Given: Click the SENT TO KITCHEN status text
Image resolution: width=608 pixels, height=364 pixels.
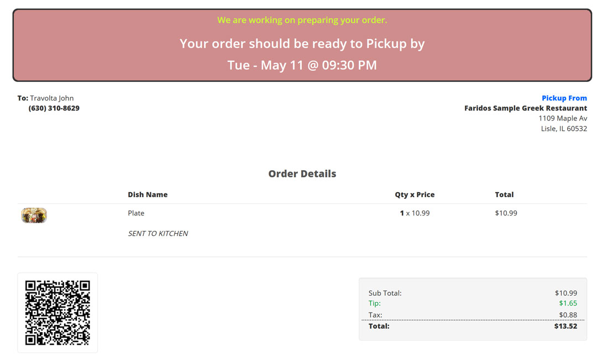Looking at the screenshot, I should pos(158,233).
